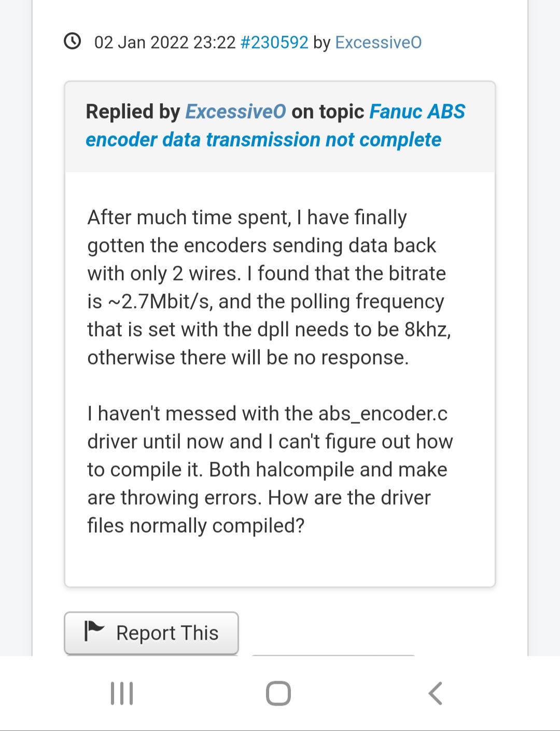This screenshot has height=731, width=560.
Task: Click 'encoder data transmission not complete' link line
Action: 263,140
